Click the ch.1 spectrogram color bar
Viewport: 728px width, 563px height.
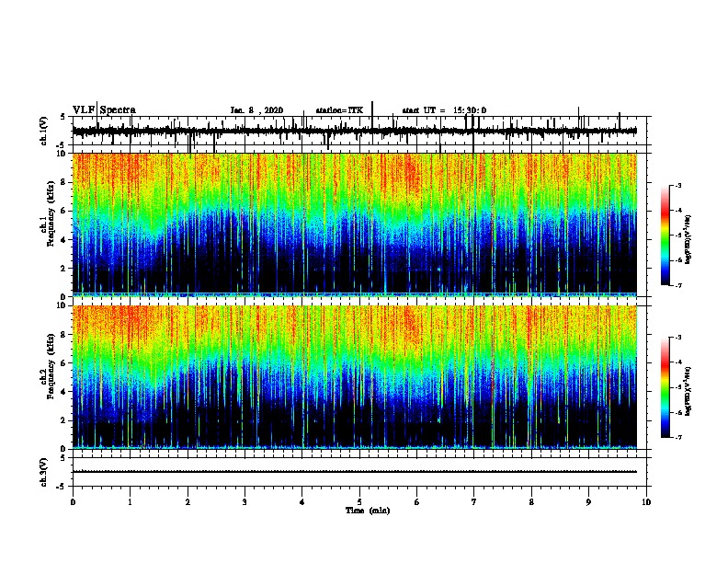[665, 236]
